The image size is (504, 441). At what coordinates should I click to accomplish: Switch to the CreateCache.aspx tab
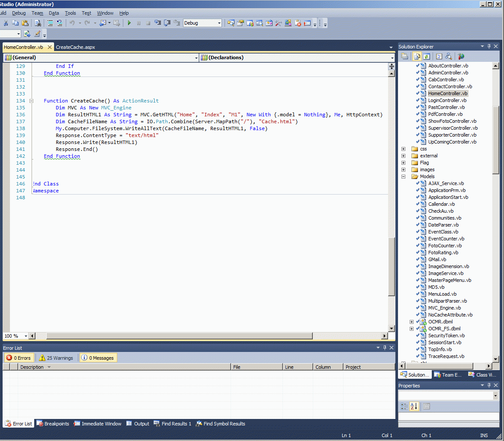75,47
